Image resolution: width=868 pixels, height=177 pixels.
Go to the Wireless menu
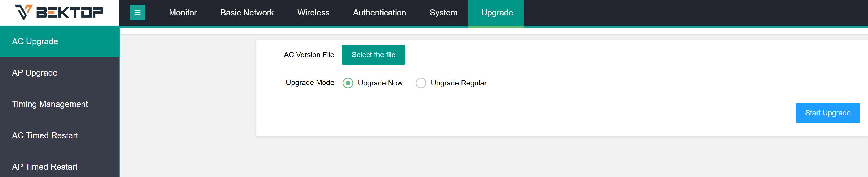313,13
